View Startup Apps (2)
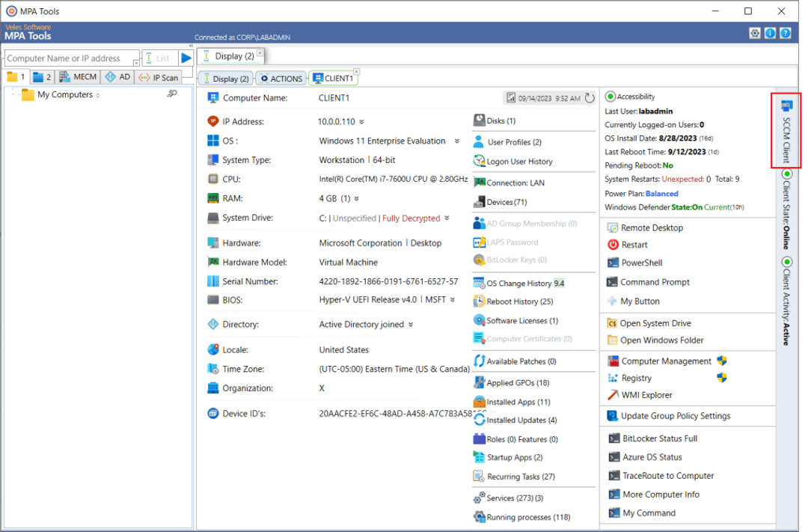 pyautogui.click(x=508, y=457)
